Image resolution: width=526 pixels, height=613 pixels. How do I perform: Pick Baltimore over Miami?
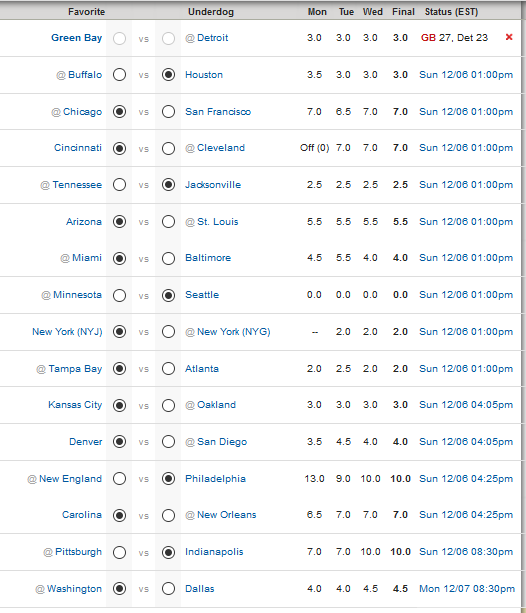click(168, 258)
